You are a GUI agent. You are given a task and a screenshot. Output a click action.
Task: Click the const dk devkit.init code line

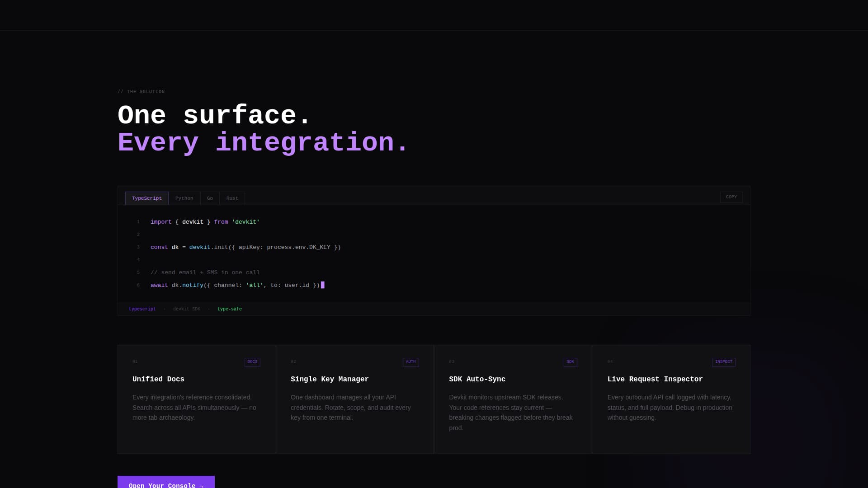[245, 247]
